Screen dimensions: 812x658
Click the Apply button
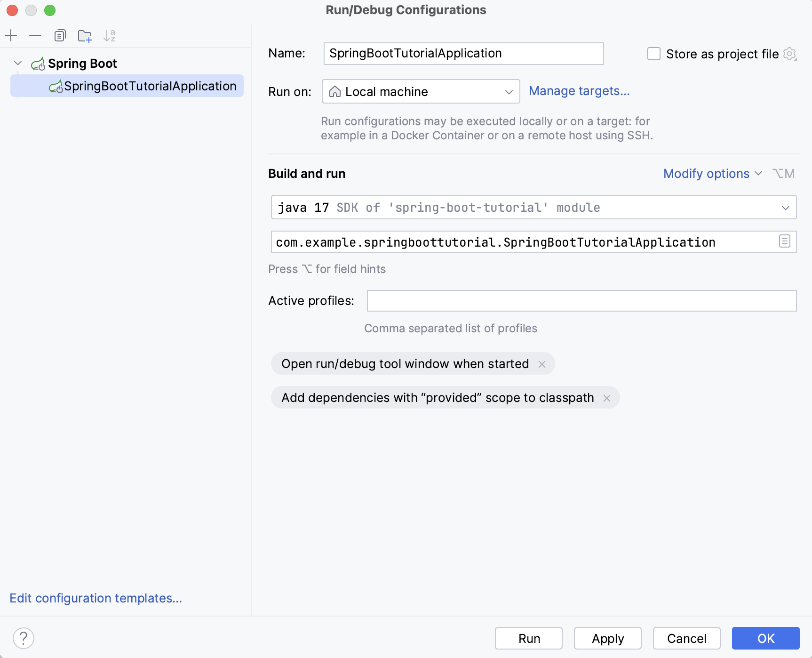pos(607,638)
